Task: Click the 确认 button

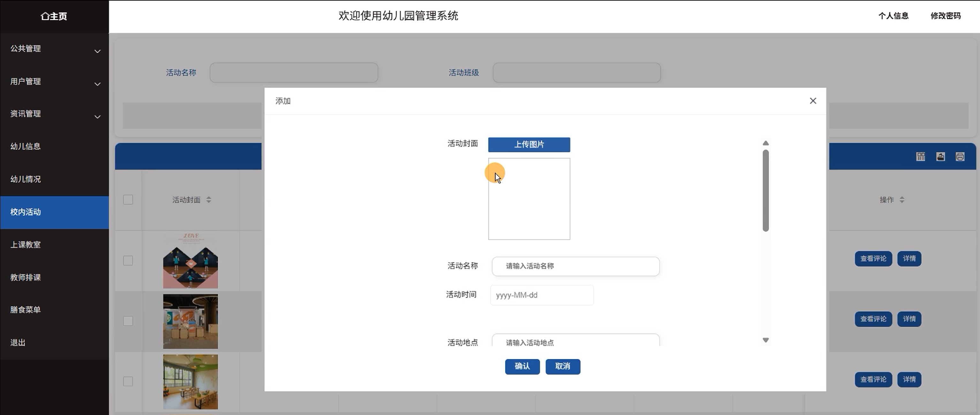Action: pyautogui.click(x=522, y=366)
